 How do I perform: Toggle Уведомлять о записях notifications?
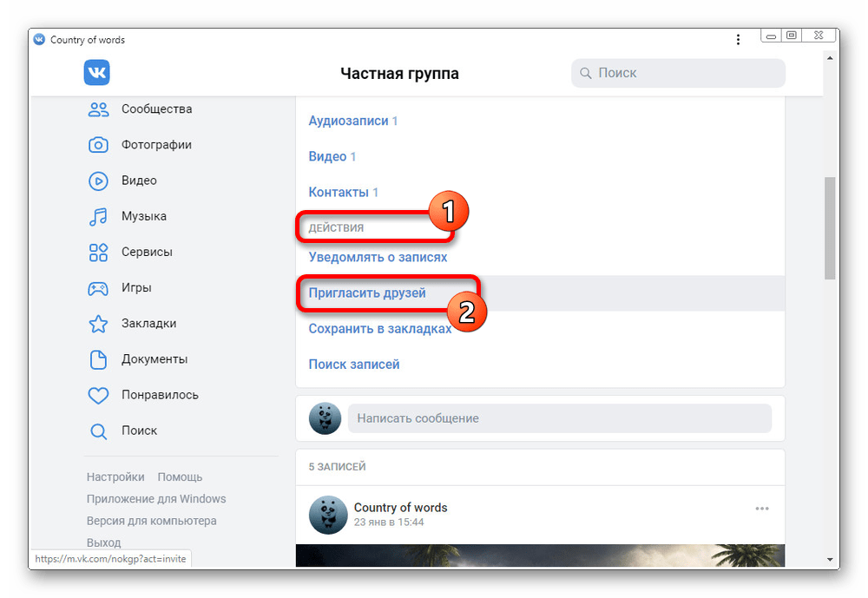(378, 258)
